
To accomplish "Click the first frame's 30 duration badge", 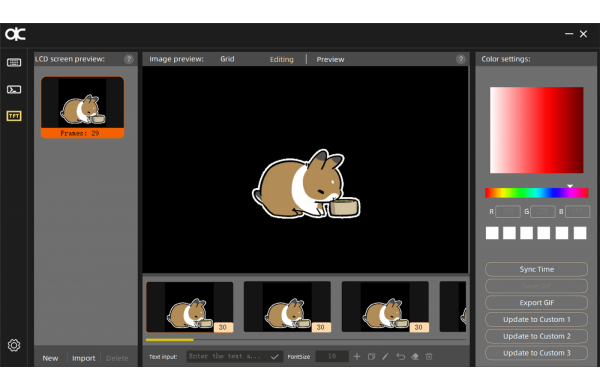I will [x=223, y=327].
